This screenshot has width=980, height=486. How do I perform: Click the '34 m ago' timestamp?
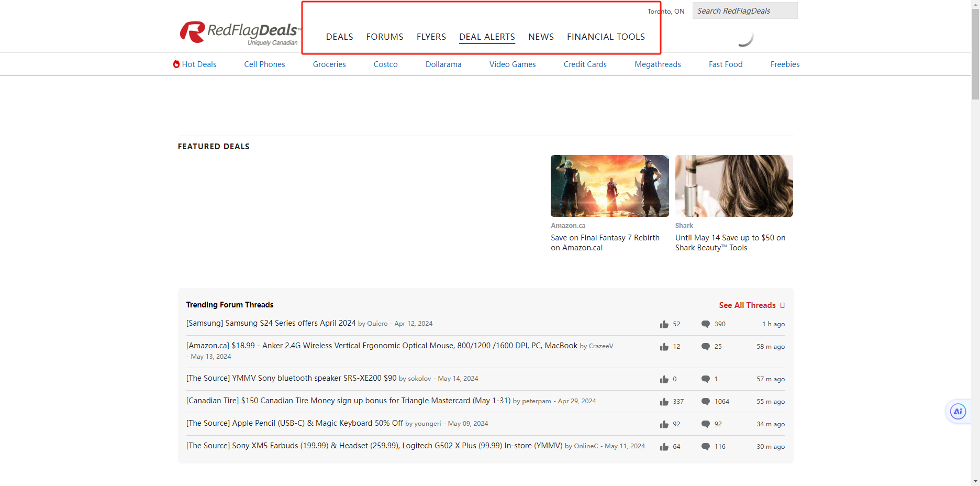771,424
